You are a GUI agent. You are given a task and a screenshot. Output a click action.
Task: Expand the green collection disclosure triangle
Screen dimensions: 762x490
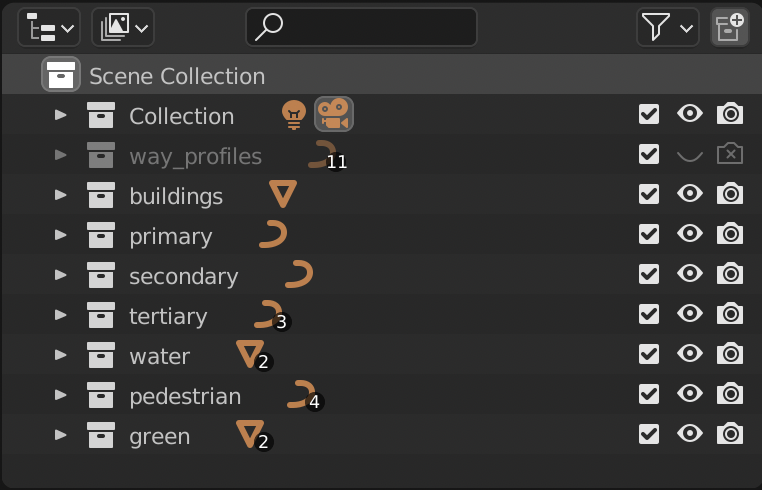point(61,435)
